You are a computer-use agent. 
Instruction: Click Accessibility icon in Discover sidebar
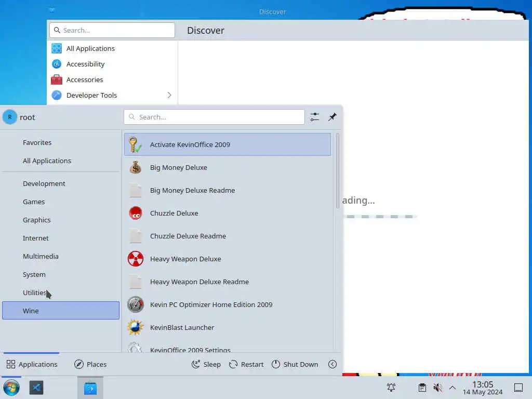[x=57, y=64]
